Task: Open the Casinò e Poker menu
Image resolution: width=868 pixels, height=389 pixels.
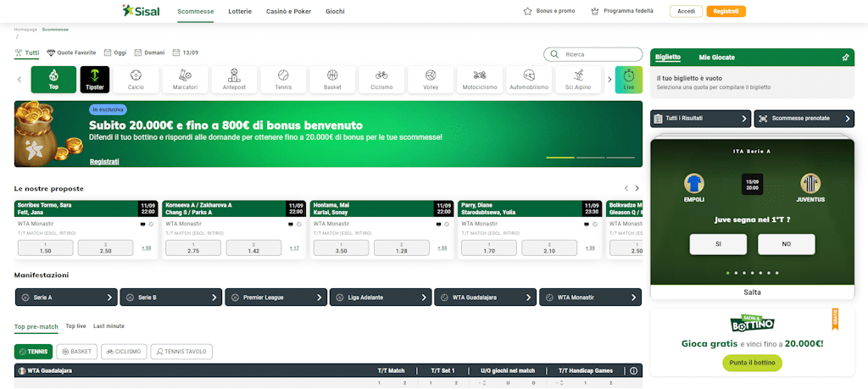Action: tap(289, 11)
